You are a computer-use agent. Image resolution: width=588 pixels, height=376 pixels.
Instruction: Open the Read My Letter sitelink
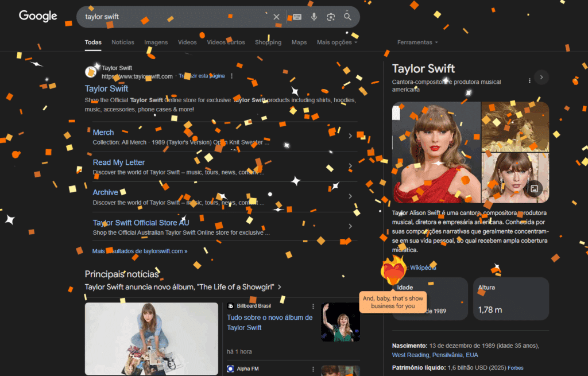(118, 162)
